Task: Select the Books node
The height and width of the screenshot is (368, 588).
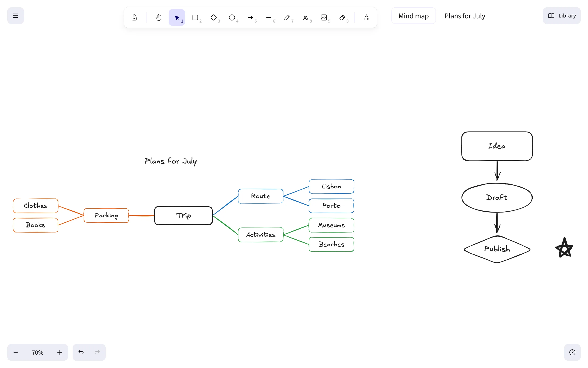Action: point(36,225)
